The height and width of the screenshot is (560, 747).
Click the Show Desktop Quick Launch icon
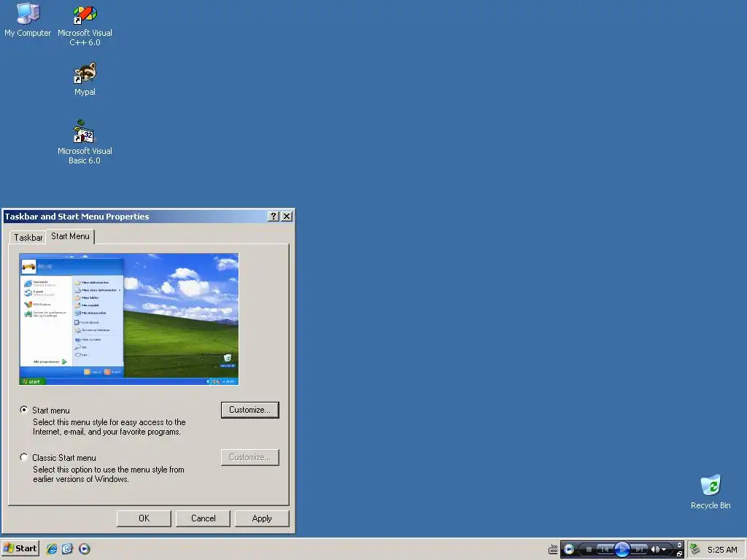tap(67, 548)
